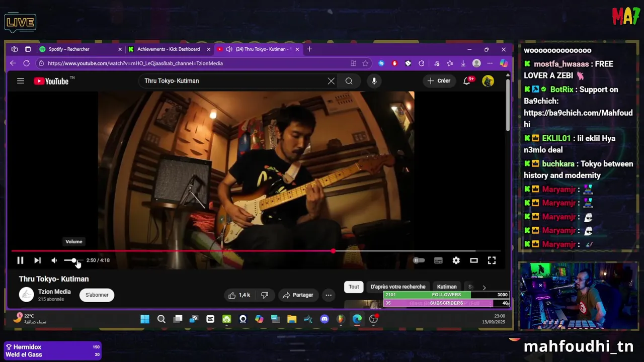
Task: Open more actions three-dot menu under video
Action: [x=329, y=295]
